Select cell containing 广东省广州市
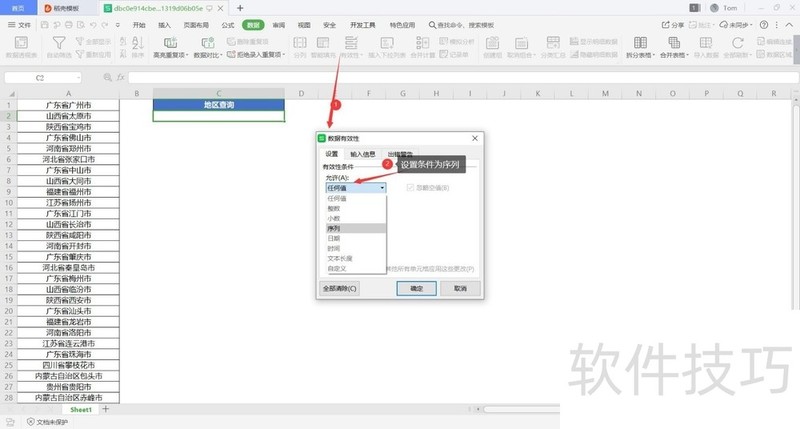Image resolution: width=800 pixels, height=429 pixels. click(68, 105)
